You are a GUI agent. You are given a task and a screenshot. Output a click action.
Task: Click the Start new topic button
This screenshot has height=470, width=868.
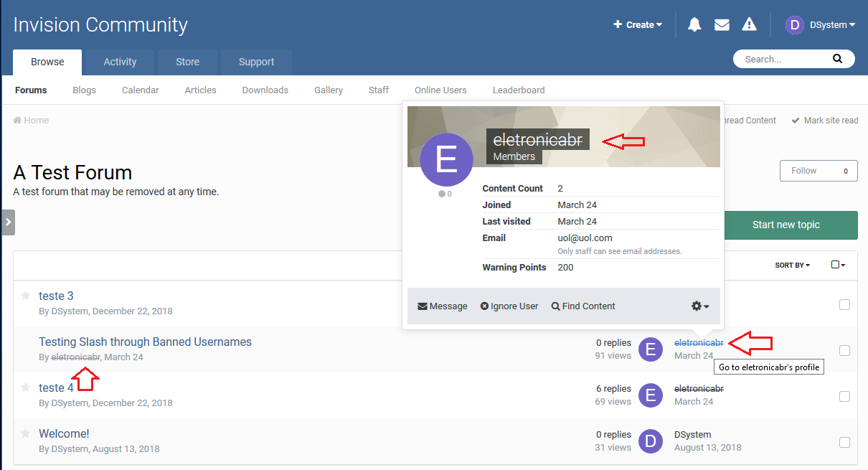point(786,225)
